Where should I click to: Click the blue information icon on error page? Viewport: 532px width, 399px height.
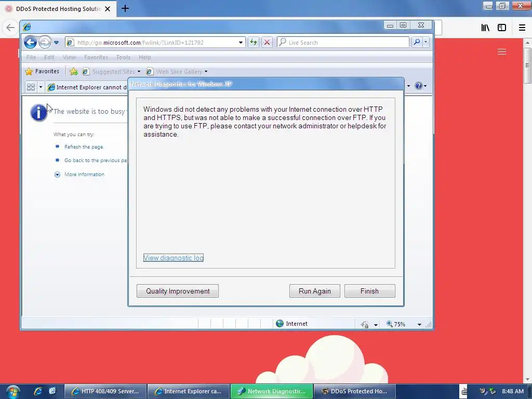pyautogui.click(x=38, y=113)
